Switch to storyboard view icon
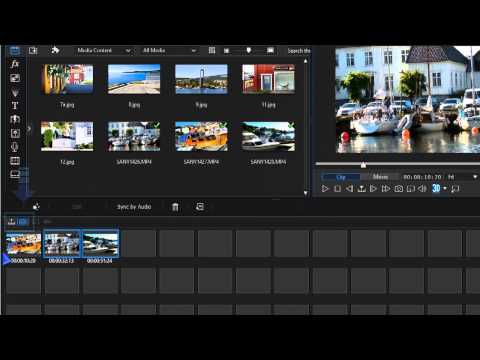The width and height of the screenshot is (480, 360). [23, 221]
